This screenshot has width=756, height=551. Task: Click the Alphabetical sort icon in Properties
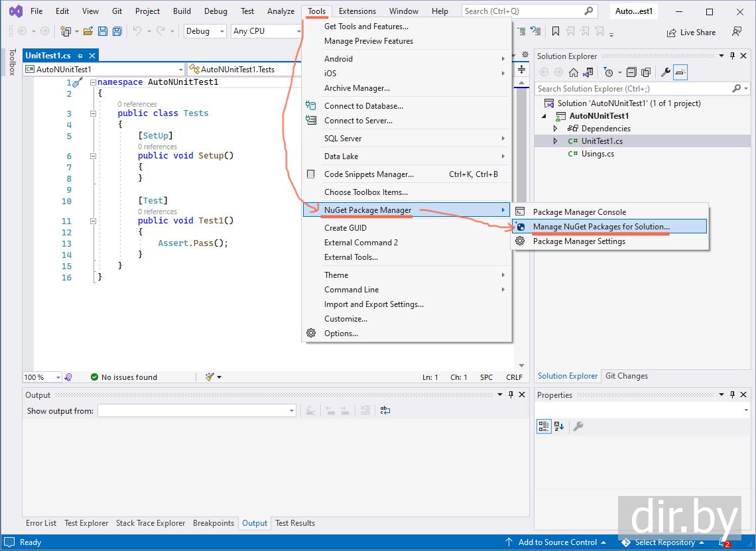tap(558, 426)
